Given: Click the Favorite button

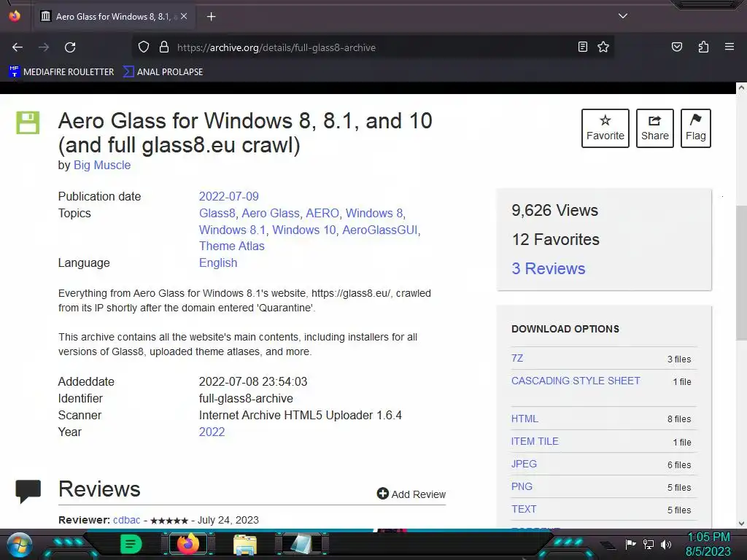Looking at the screenshot, I should (605, 128).
